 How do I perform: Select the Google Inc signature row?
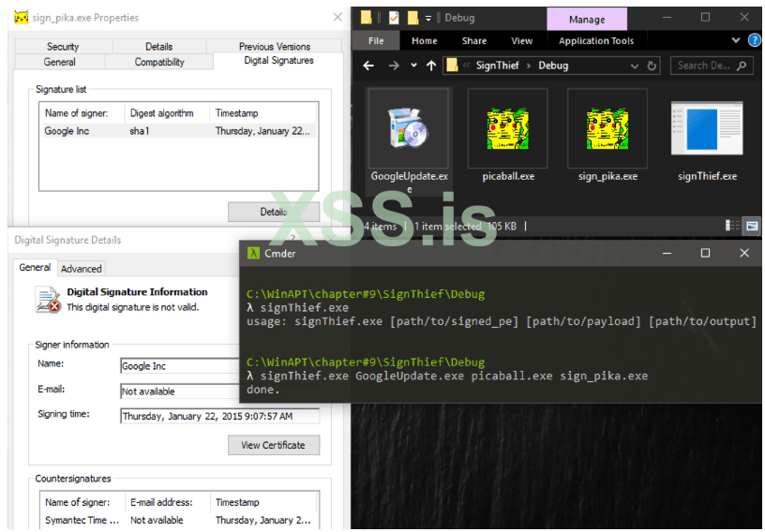(179, 131)
